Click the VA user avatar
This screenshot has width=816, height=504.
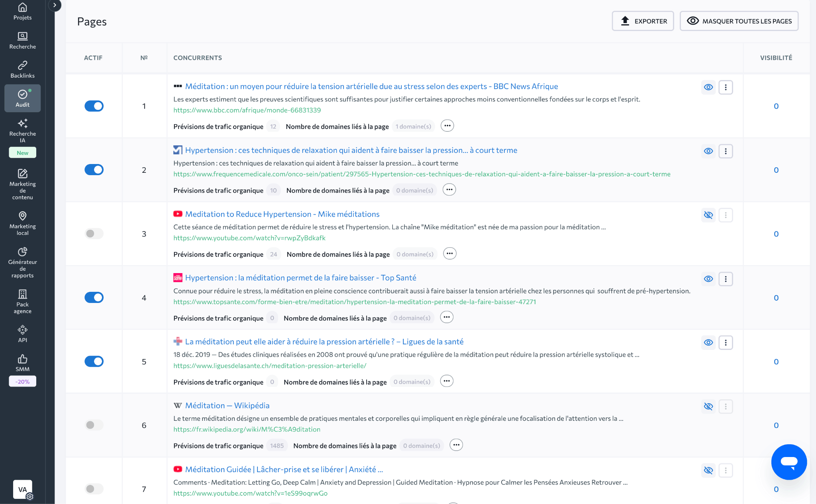coord(22,489)
